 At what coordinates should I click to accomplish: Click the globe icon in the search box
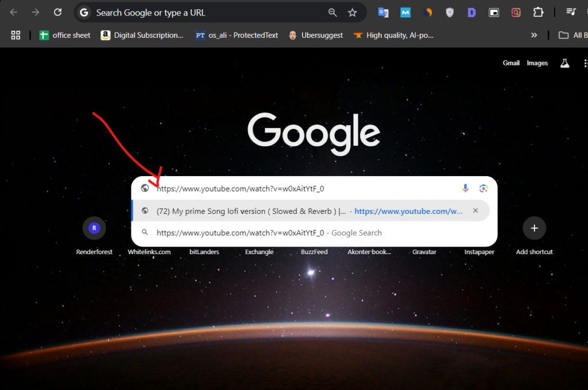[145, 188]
